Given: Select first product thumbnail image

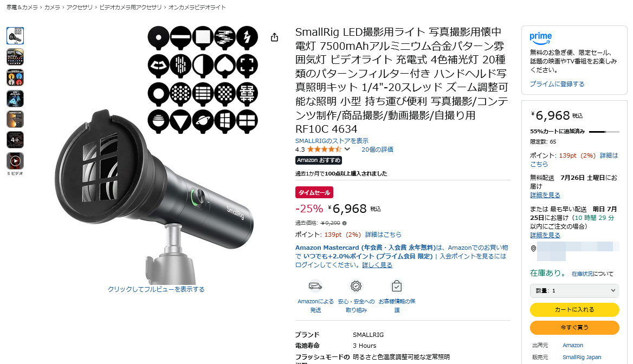Looking at the screenshot, I should 15,36.
